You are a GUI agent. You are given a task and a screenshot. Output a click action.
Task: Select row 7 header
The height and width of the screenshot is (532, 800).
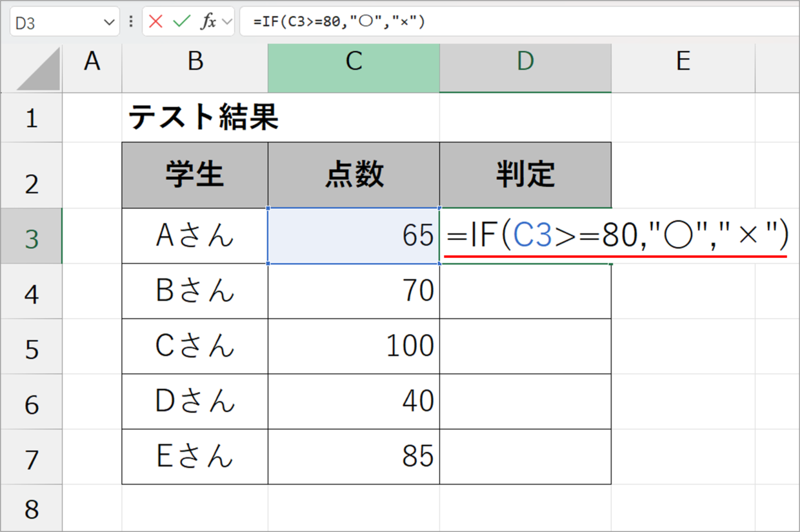click(31, 457)
